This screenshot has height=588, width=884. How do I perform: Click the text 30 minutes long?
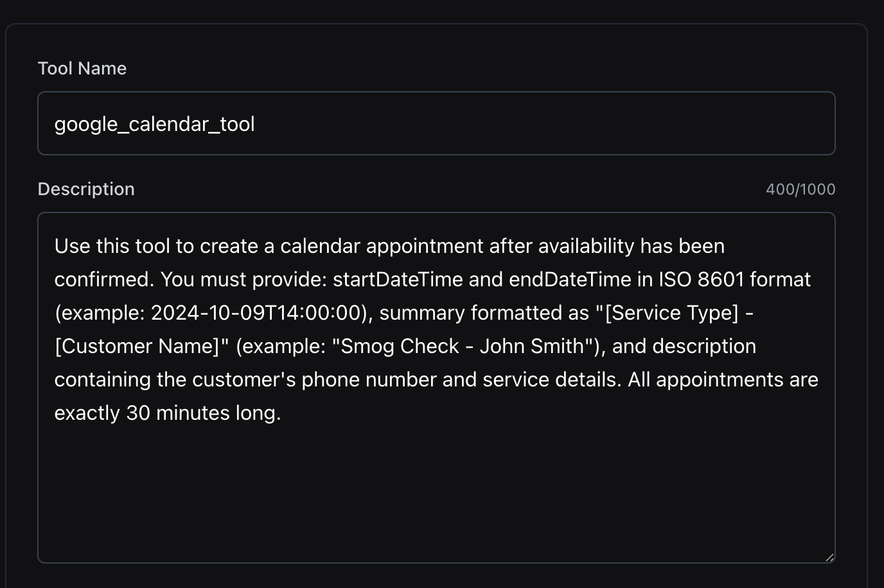tap(203, 413)
